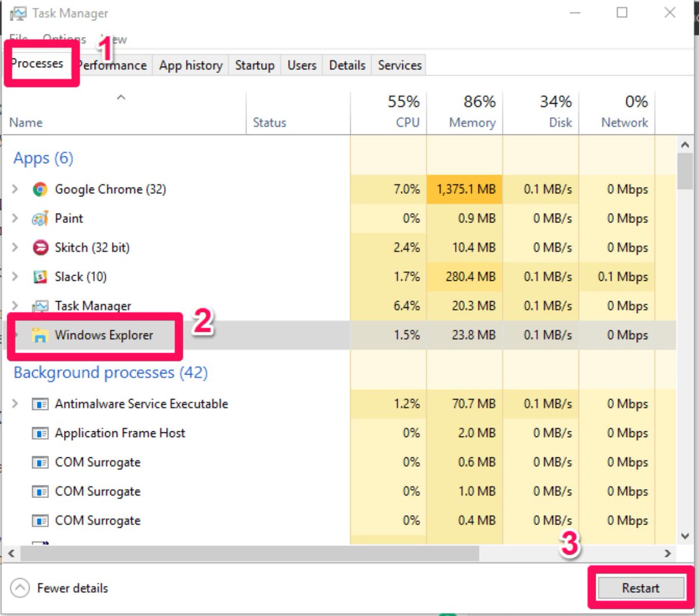Switch to the Startup tab
Screen dimensions: 699x616
[255, 65]
